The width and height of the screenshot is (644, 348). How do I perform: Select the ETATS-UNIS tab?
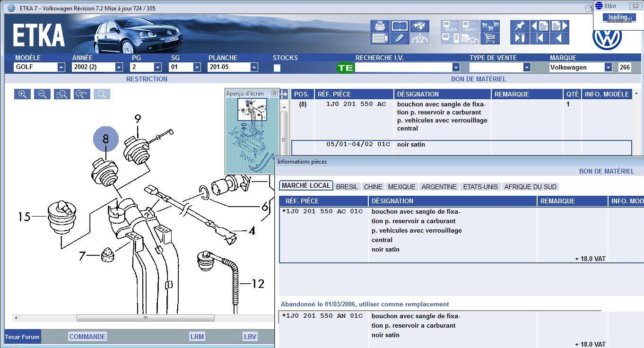pyautogui.click(x=480, y=187)
